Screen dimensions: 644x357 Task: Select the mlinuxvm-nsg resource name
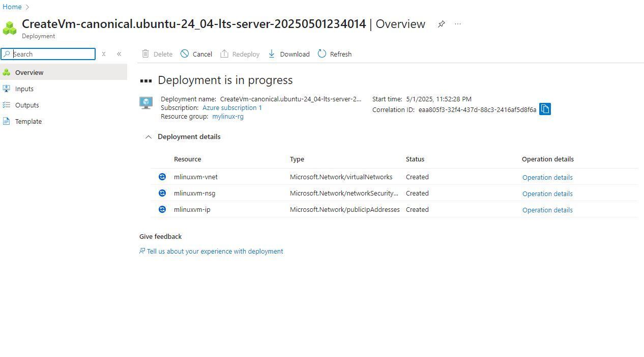(x=194, y=193)
